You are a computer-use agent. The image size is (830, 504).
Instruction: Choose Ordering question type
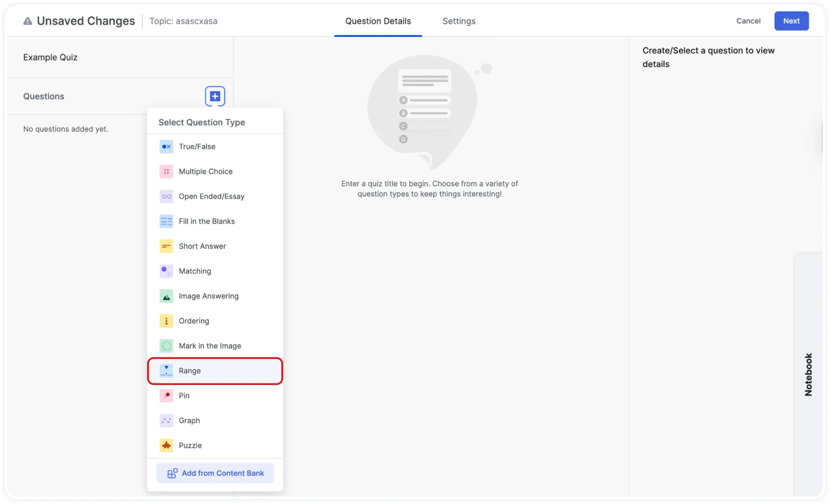215,321
